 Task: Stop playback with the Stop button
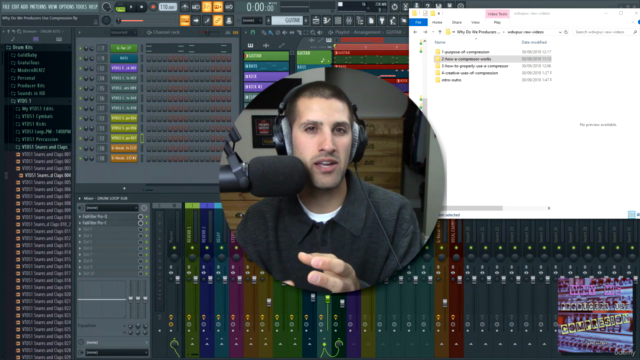point(142,7)
